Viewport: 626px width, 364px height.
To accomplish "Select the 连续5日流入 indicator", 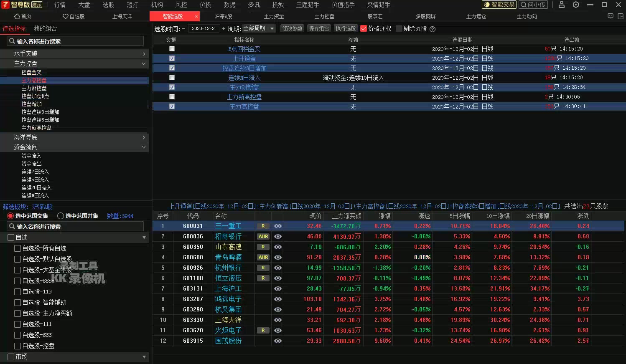I will 35,179.
